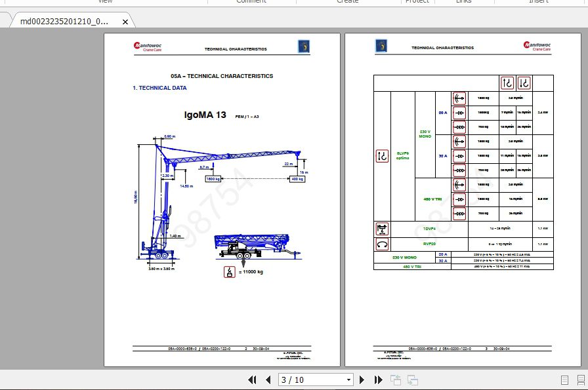Enable continuous page scrolling view
The height and width of the screenshot is (390, 588).
(580, 380)
